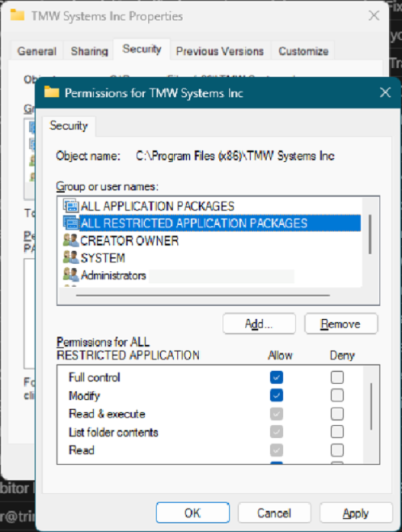
Task: Open Previous Versions tab
Action: [220, 51]
